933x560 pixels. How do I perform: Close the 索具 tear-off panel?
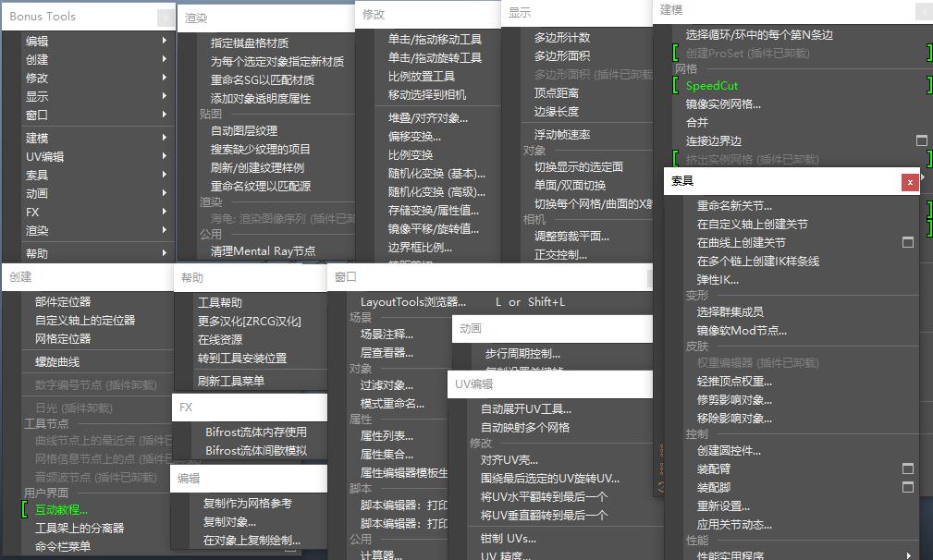(x=910, y=182)
